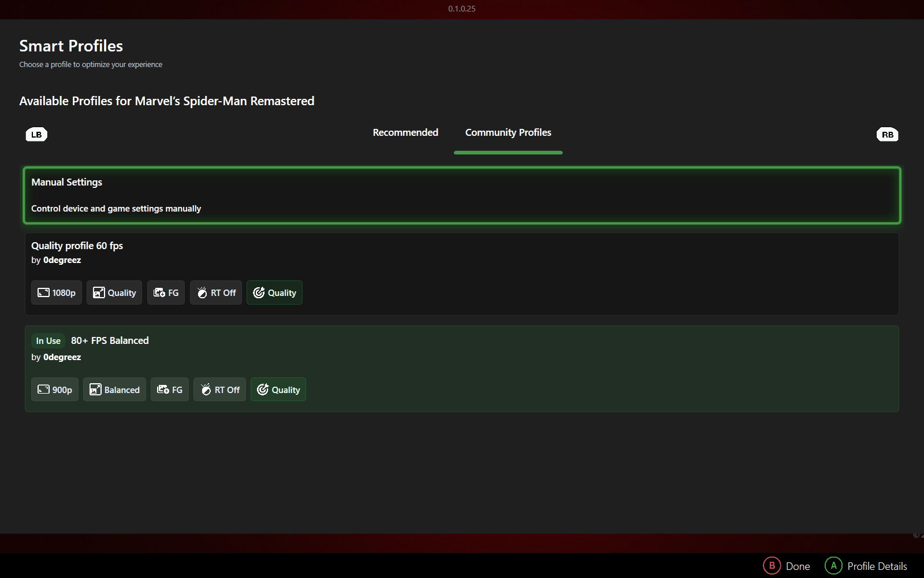This screenshot has width=924, height=578.
Task: Select the RT Off ray tracing icon
Action: tap(215, 292)
